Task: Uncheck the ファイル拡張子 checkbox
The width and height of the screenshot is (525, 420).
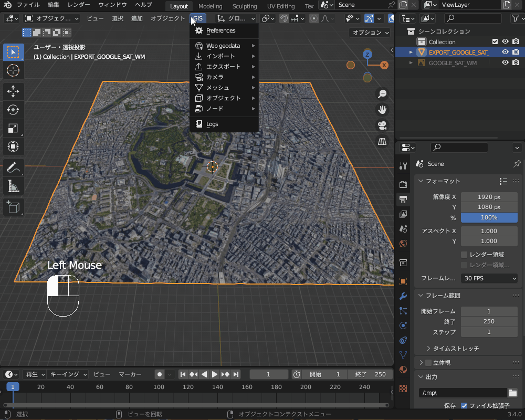Action: coord(465,406)
